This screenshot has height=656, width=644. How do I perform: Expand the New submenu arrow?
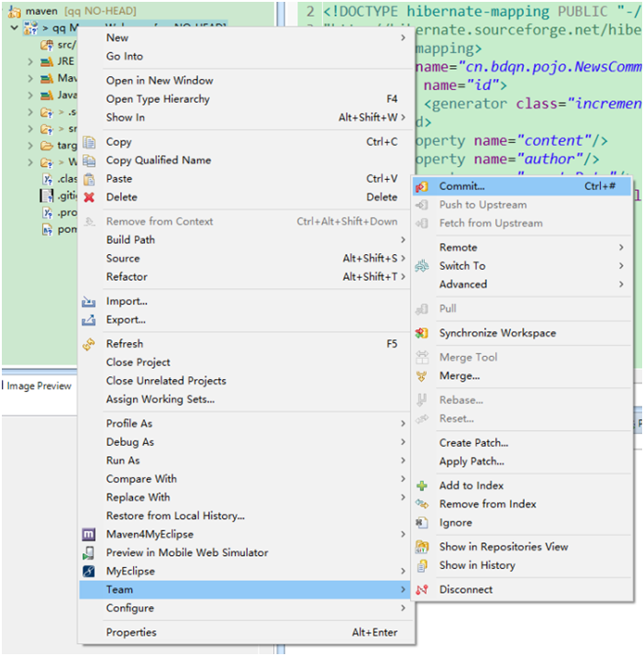(403, 38)
